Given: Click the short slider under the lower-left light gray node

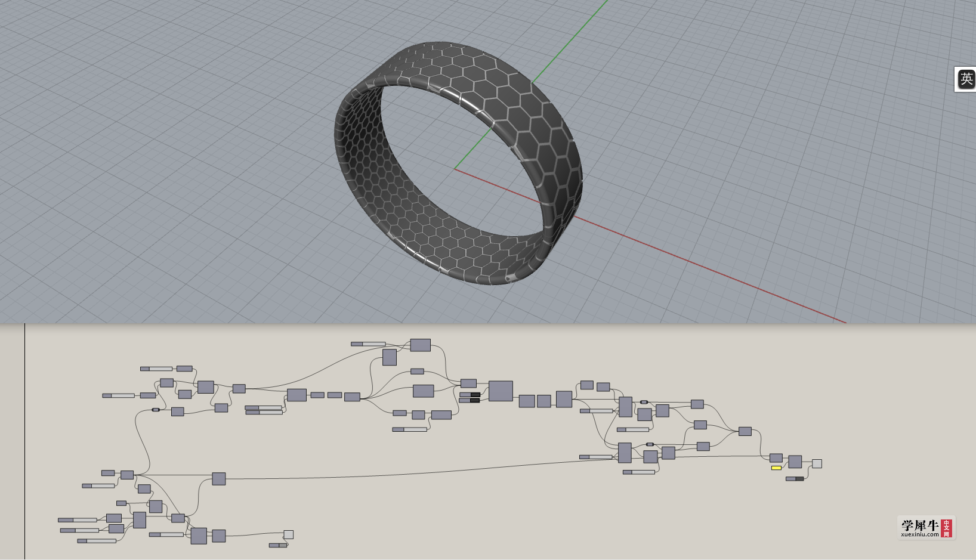Looking at the screenshot, I should coord(278,545).
